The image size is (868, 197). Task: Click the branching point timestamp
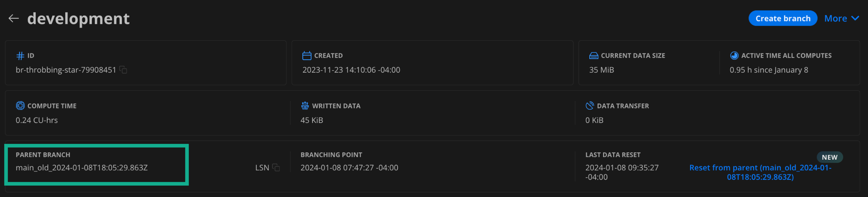(349, 167)
